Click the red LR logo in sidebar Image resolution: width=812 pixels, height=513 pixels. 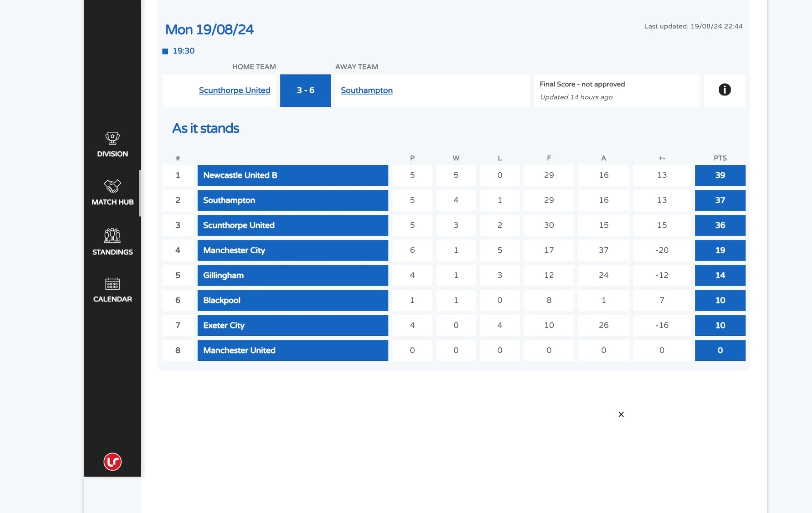113,462
